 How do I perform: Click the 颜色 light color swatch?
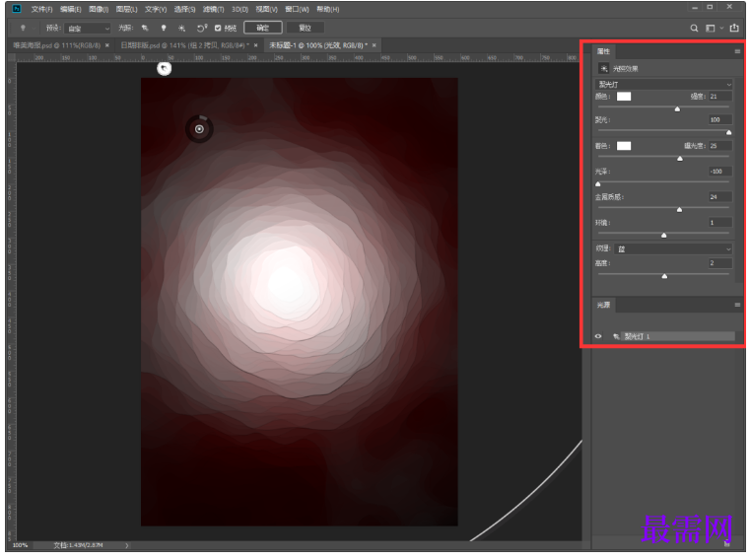pos(624,97)
